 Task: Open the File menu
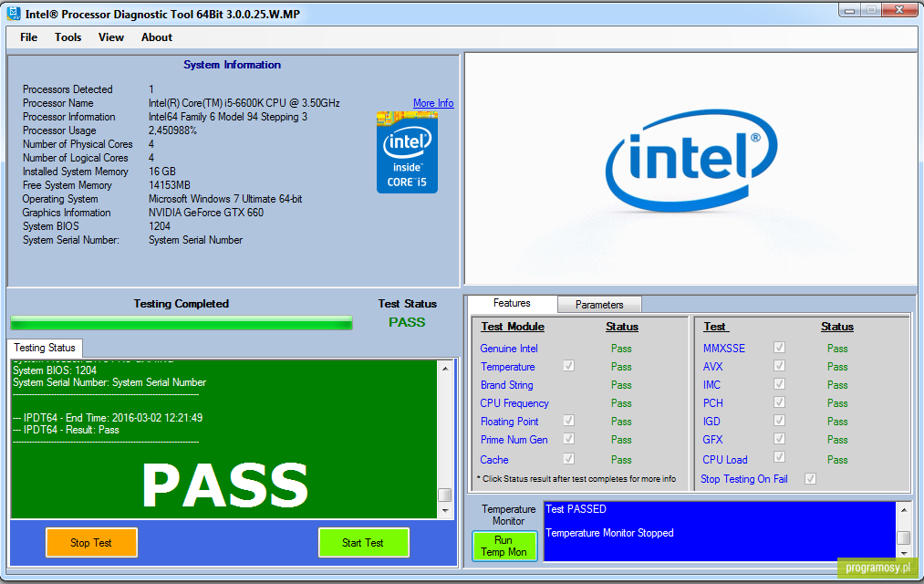[x=28, y=37]
